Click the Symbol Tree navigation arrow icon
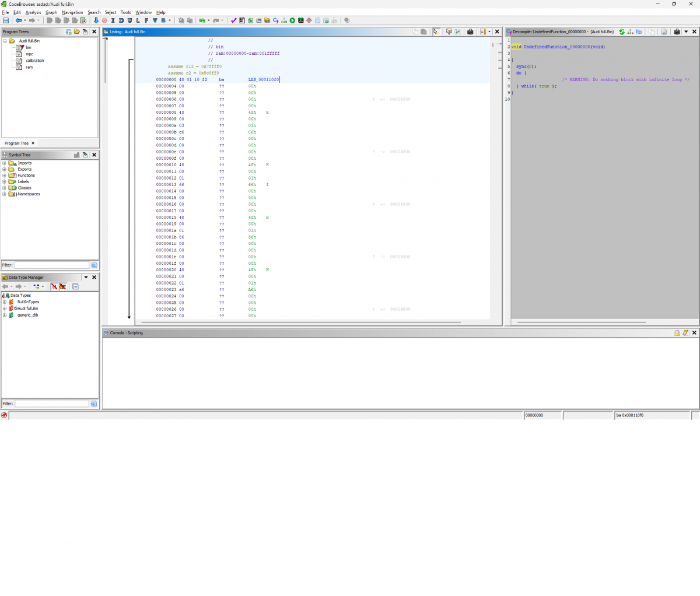The width and height of the screenshot is (700, 596). tap(85, 155)
